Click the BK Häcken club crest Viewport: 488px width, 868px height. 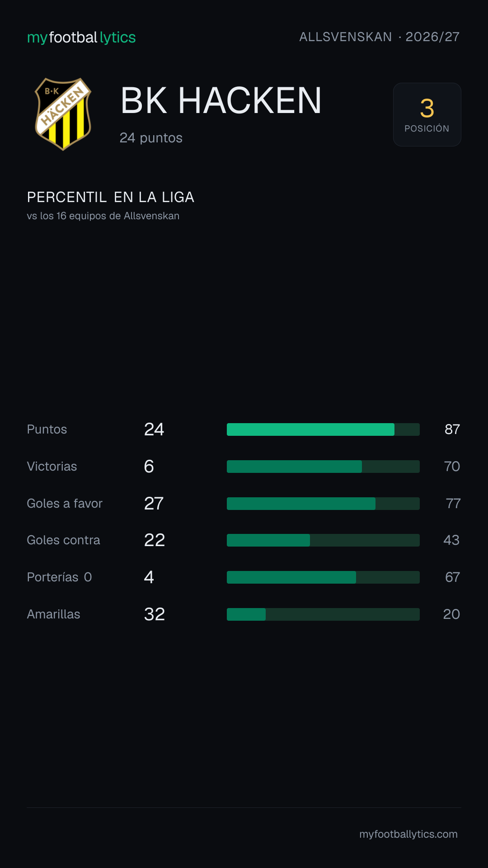click(63, 114)
